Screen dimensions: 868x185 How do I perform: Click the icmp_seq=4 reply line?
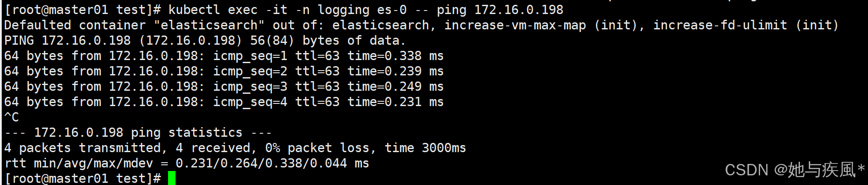pos(224,102)
